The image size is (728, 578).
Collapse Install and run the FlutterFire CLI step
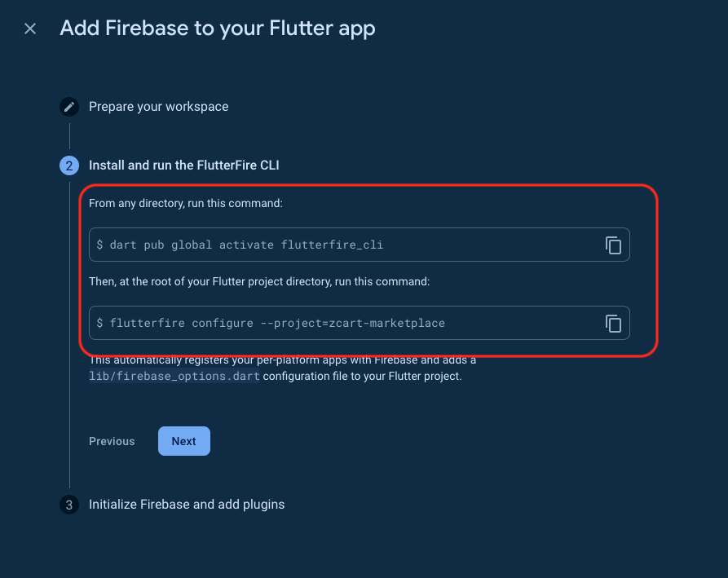pyautogui.click(x=183, y=165)
